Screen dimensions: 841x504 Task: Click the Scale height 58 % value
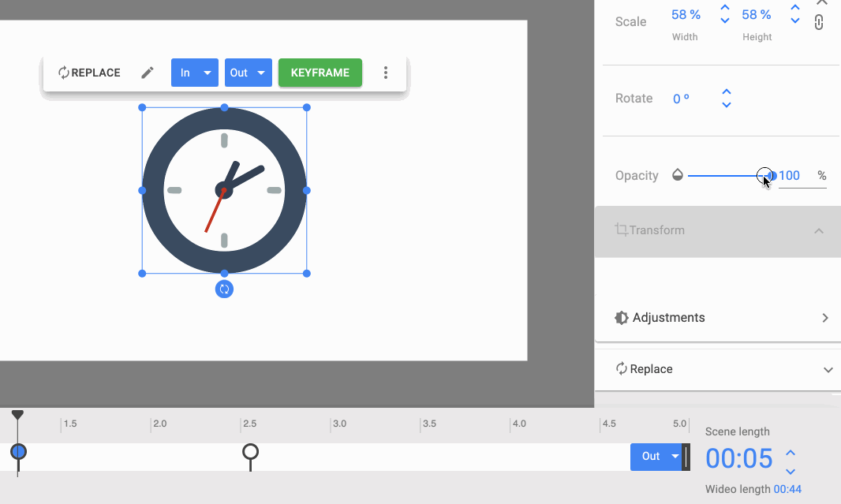pos(757,14)
